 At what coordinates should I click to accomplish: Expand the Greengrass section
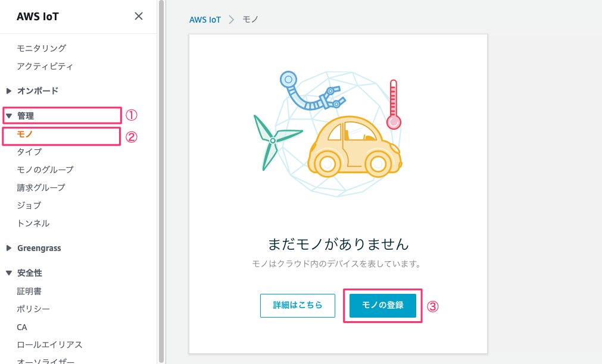click(39, 248)
